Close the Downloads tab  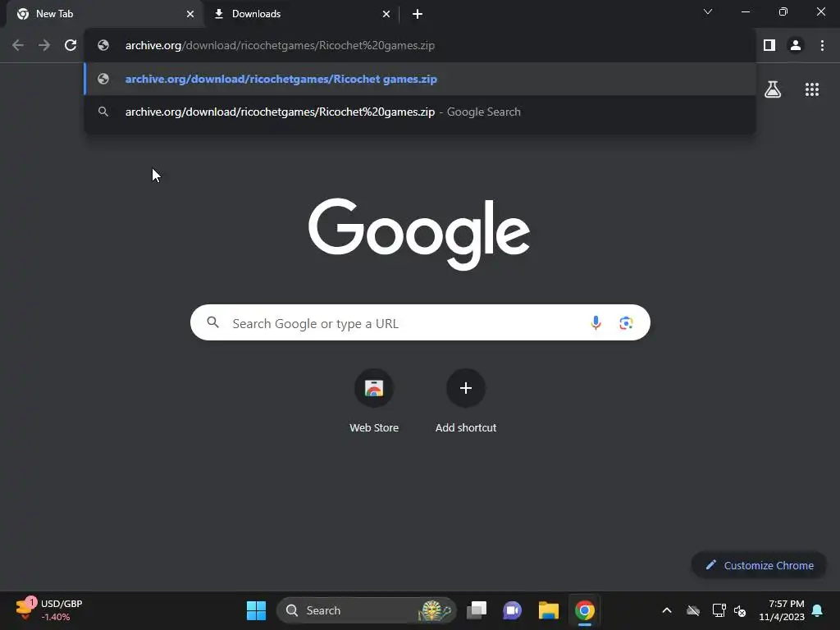tap(386, 14)
